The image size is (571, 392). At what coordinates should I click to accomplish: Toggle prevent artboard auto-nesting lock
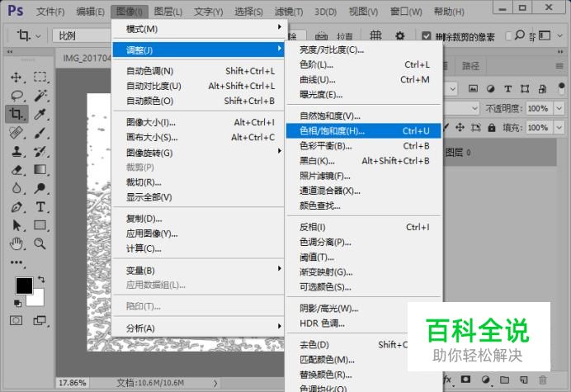tap(475, 128)
